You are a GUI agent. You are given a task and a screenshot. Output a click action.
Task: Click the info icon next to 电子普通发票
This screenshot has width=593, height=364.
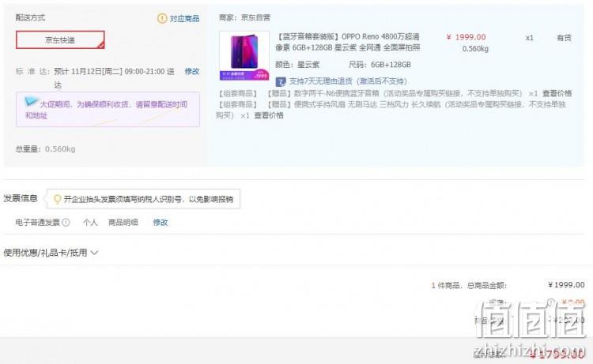tap(66, 222)
